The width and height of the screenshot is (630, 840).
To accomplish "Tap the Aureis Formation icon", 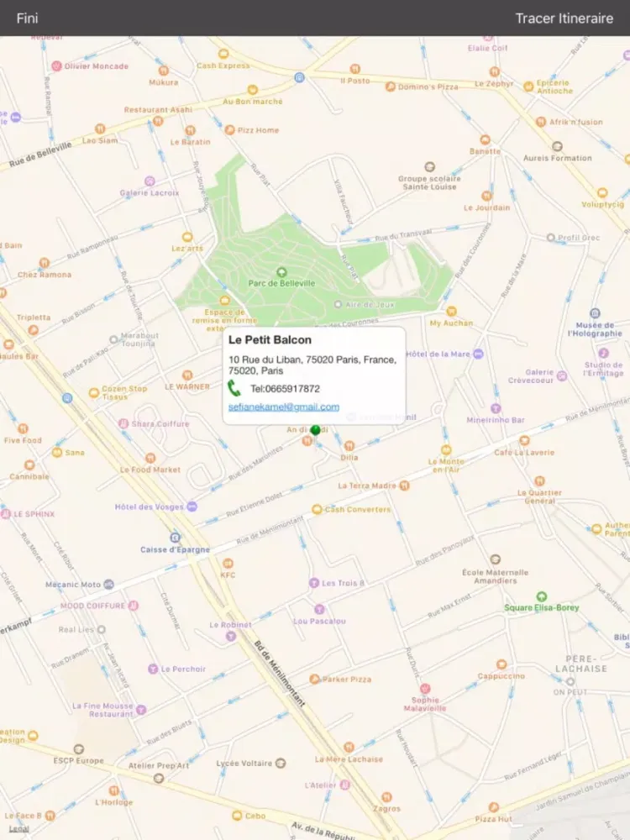I will pos(557,146).
